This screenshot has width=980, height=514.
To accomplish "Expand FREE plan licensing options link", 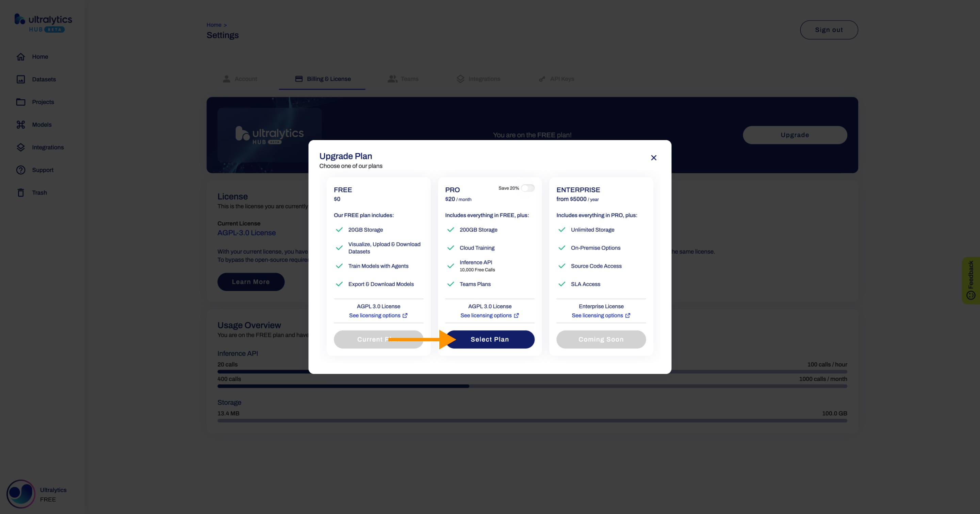I will (378, 315).
